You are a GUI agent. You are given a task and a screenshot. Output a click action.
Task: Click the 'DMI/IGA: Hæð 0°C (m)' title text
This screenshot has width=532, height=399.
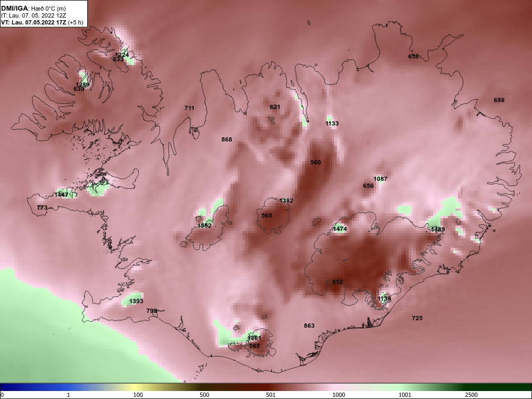[34, 9]
